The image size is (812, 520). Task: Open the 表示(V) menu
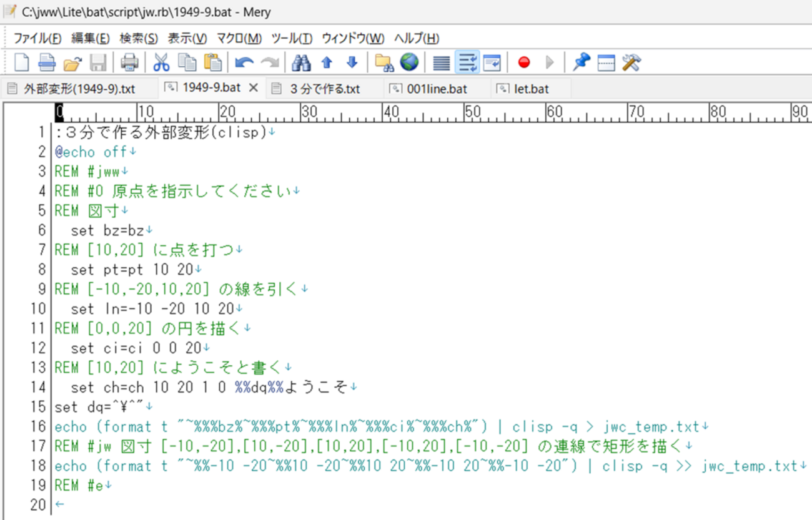point(187,38)
